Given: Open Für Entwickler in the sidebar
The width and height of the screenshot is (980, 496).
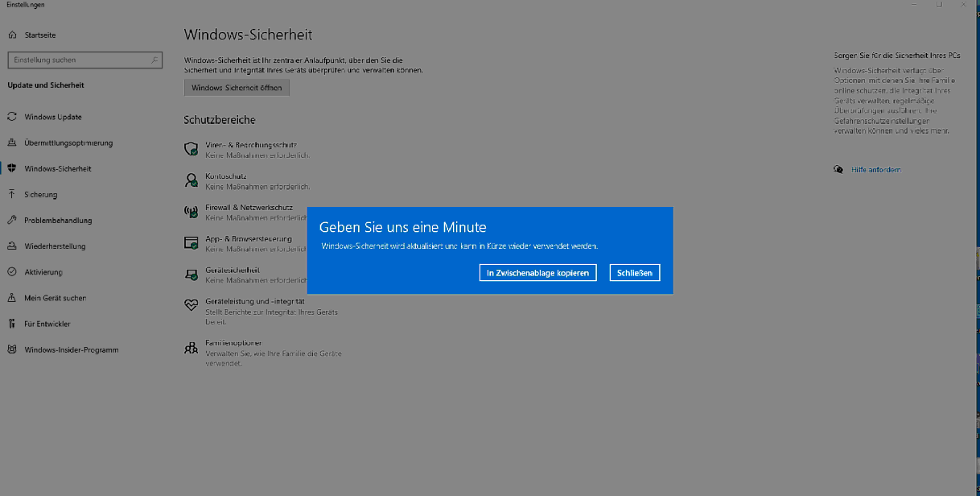Looking at the screenshot, I should [47, 324].
